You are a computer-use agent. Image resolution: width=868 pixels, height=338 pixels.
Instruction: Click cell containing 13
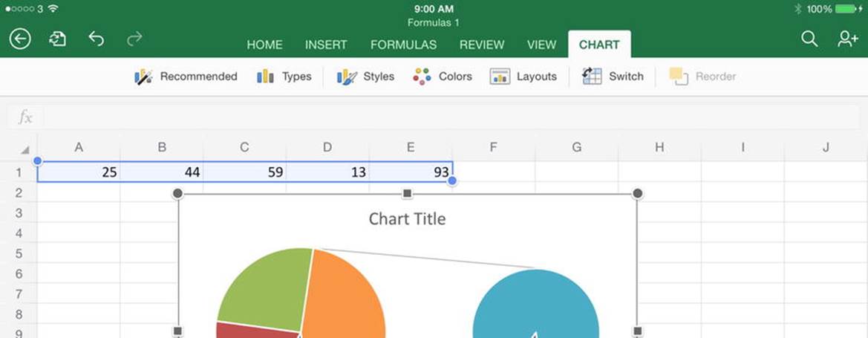pos(327,172)
